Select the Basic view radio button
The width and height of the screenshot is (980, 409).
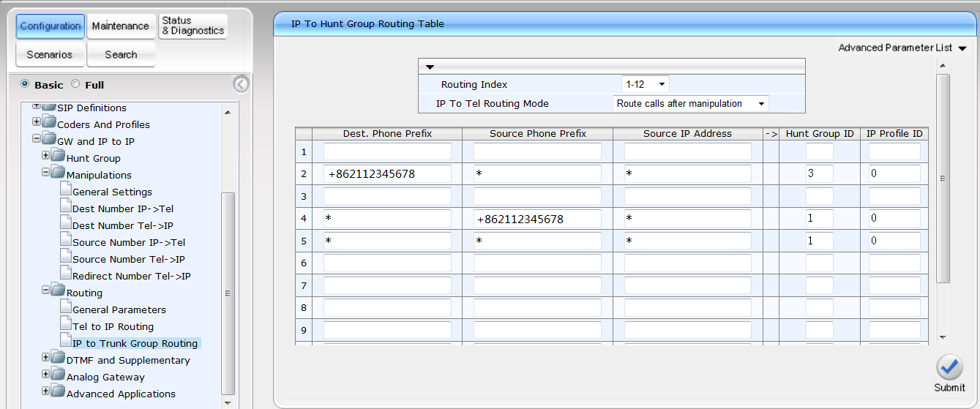pos(26,84)
